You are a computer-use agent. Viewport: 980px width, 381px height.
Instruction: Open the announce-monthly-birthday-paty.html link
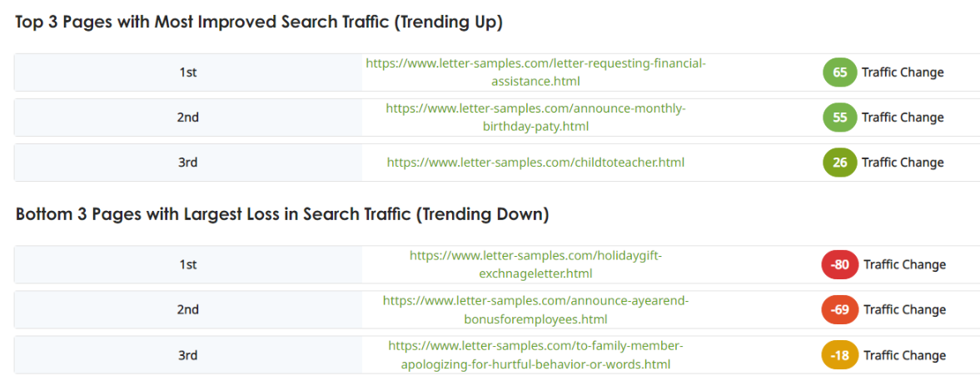tap(535, 118)
